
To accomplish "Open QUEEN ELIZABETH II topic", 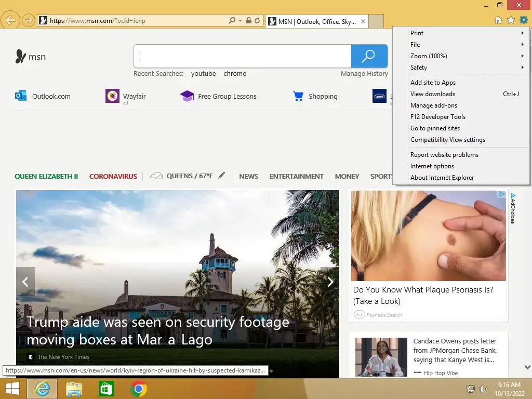I will [46, 176].
